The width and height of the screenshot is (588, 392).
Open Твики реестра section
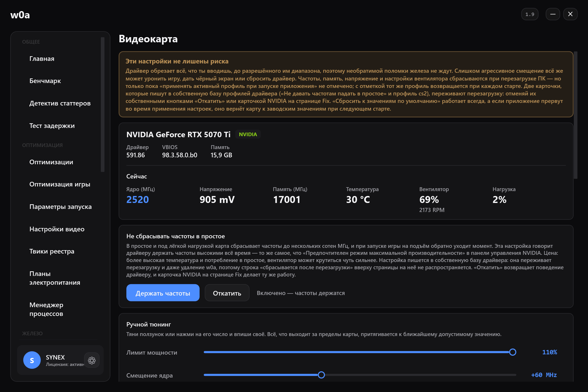coord(52,251)
